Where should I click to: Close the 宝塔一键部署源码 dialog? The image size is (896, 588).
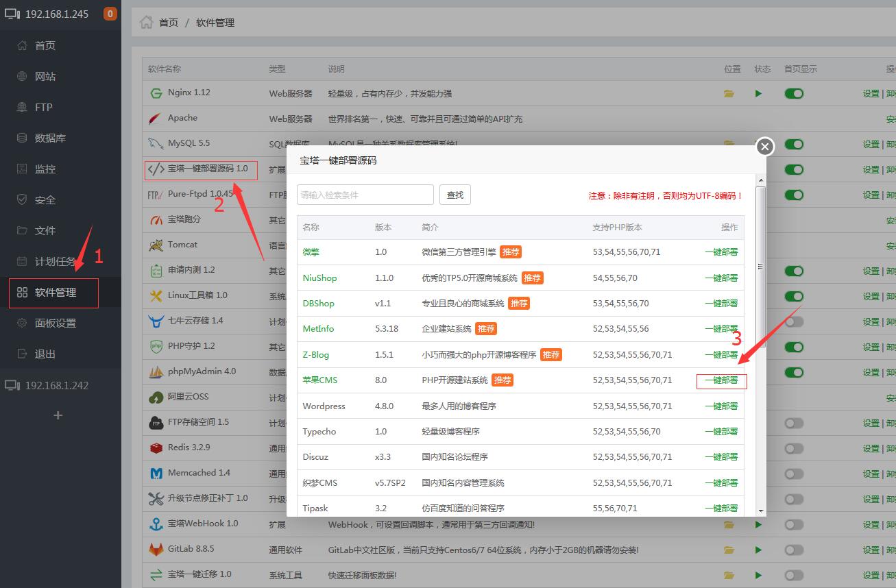[765, 147]
